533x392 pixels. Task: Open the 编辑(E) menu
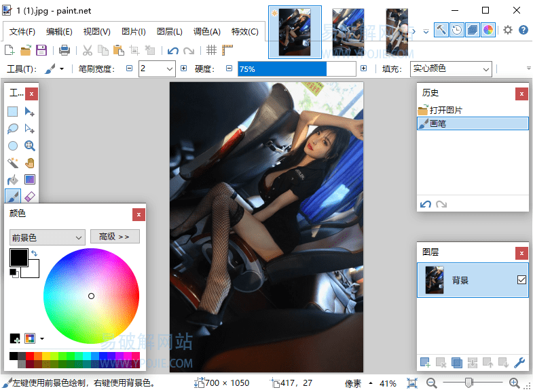pos(59,32)
